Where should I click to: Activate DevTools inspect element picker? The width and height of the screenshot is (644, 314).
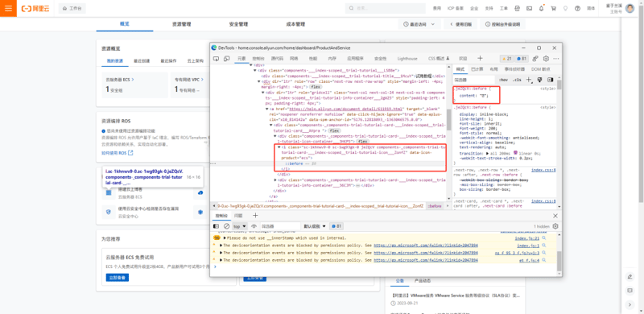[217, 59]
